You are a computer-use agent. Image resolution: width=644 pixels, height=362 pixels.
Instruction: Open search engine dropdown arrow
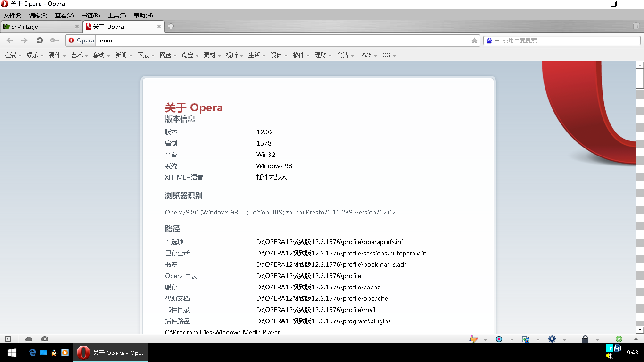(497, 41)
